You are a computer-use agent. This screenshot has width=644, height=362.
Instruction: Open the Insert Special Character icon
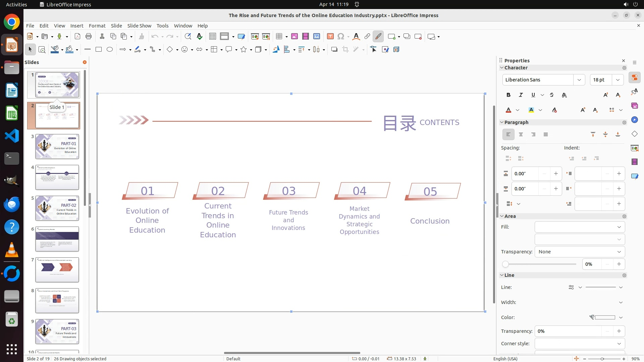(x=341, y=37)
